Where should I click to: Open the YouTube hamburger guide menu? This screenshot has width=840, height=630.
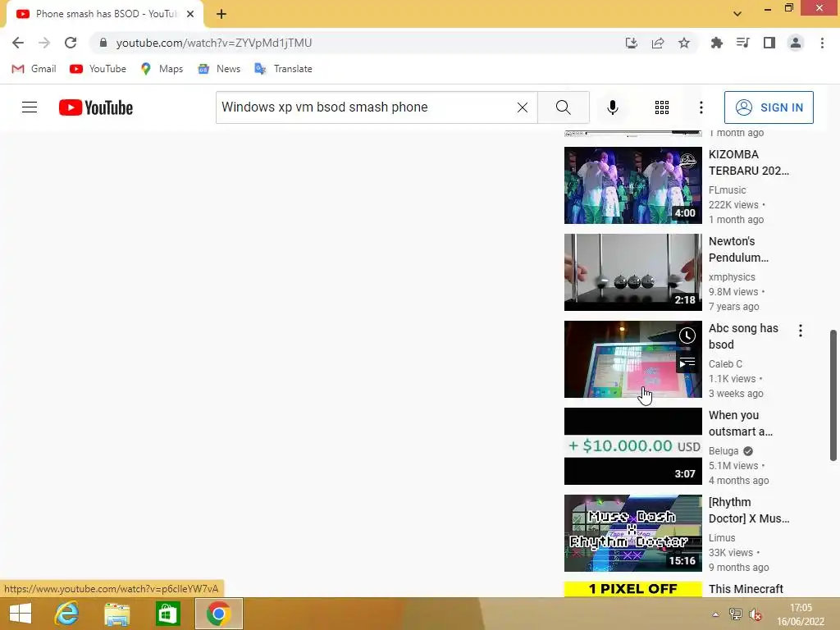click(x=30, y=107)
